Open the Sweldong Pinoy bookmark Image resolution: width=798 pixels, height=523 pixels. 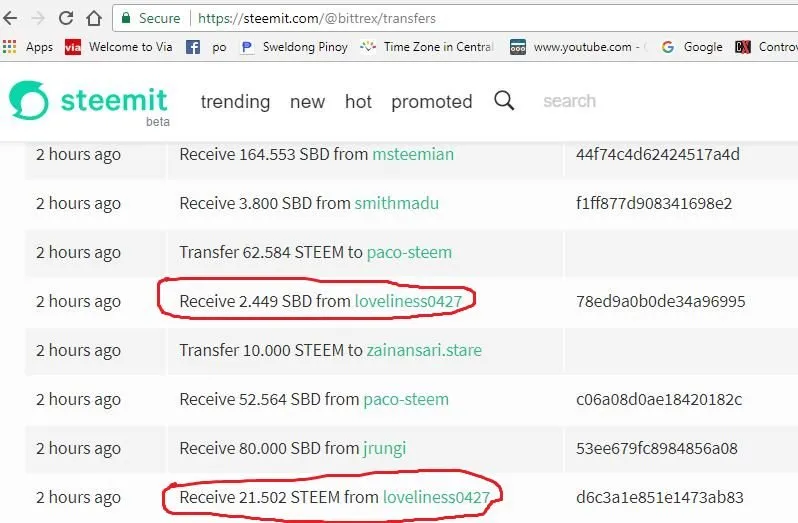click(x=294, y=47)
